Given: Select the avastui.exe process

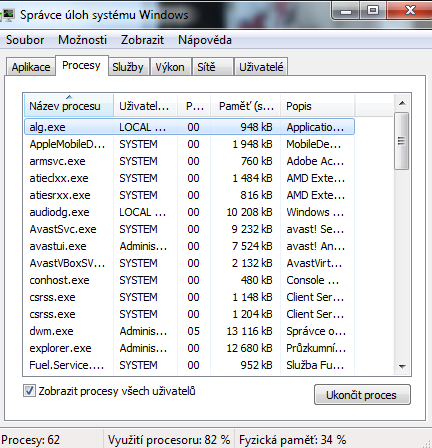Looking at the screenshot, I should [x=189, y=246].
